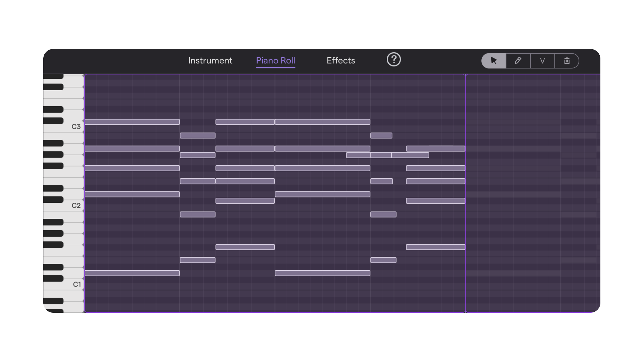Screen dimensions: 644x362
Task: Open the help menu with question mark
Action: click(393, 59)
